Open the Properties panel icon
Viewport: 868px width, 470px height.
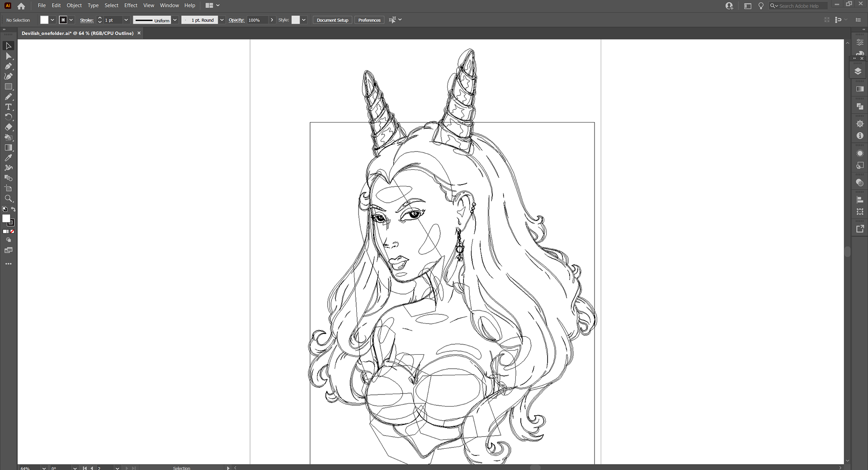tap(860, 42)
